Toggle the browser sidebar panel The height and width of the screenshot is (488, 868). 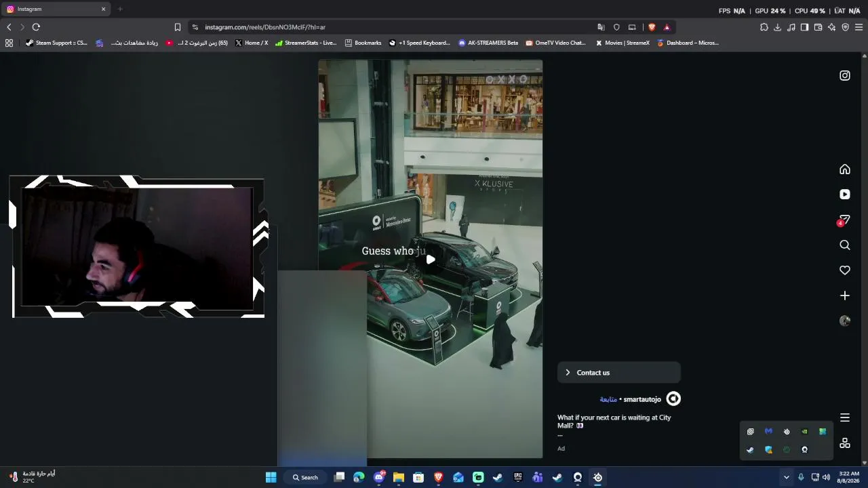[x=804, y=27]
